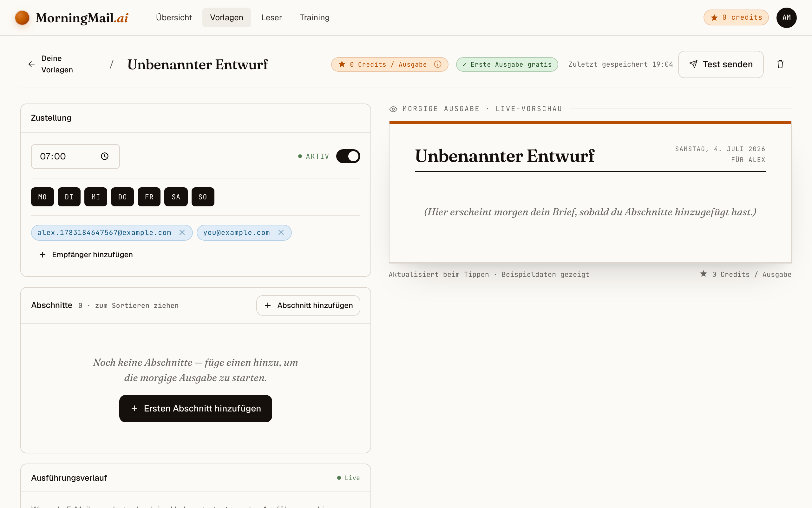This screenshot has width=812, height=508.
Task: Click the Unbenannter Entwurf page title
Action: point(198,64)
